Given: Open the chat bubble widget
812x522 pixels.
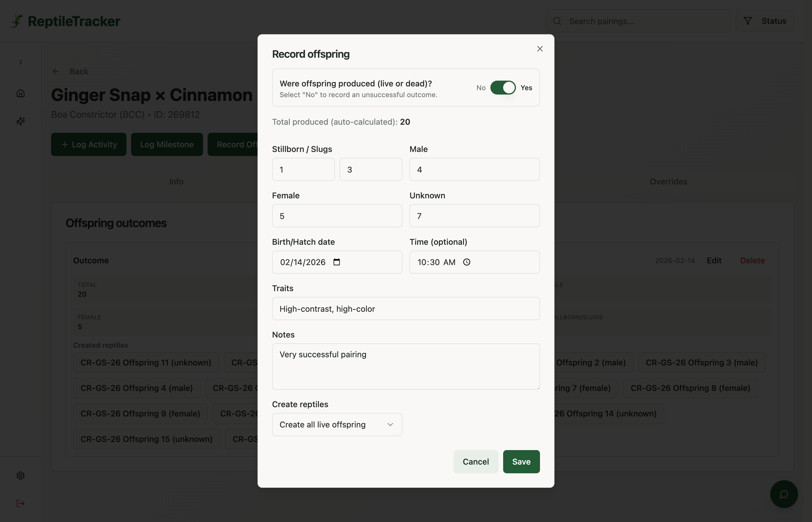Looking at the screenshot, I should [784, 494].
